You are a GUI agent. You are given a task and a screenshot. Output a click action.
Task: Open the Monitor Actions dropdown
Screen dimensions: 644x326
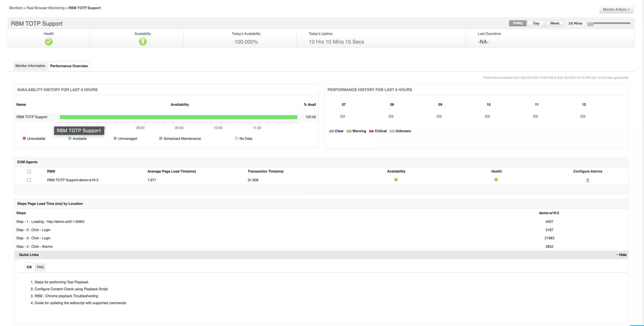click(x=616, y=9)
